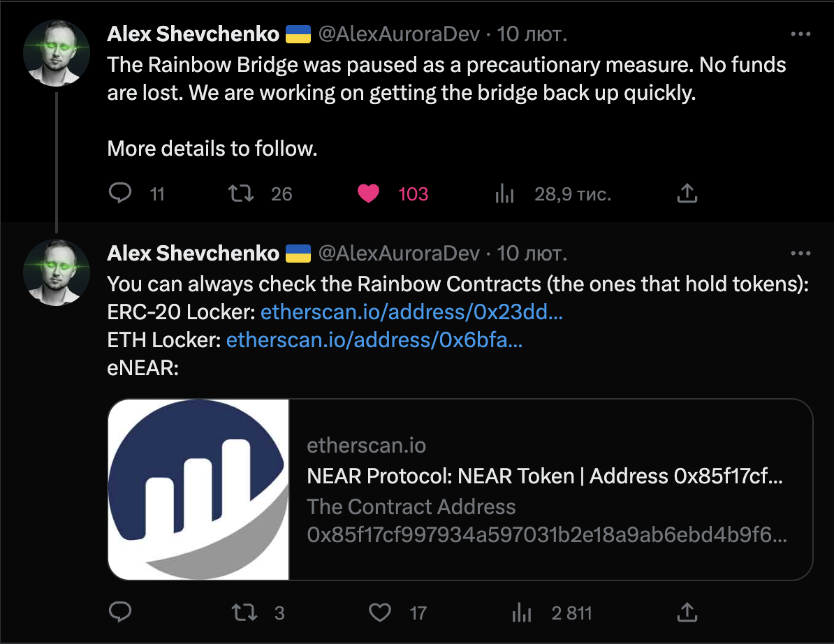Viewport: 834px width, 644px height.
Task: Unlike the first tweet with 103 likes
Action: (368, 193)
